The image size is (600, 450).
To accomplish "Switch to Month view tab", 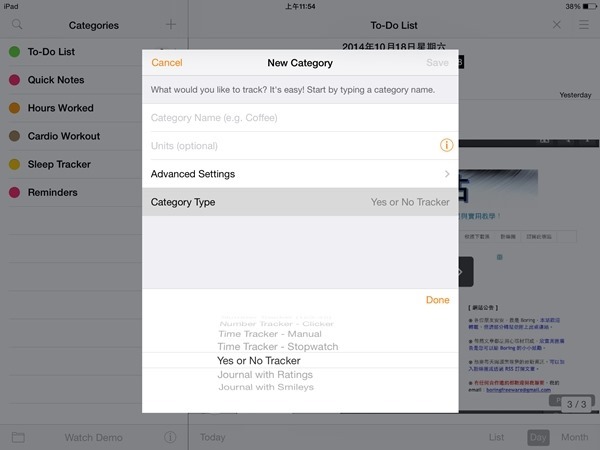I will pos(574,437).
